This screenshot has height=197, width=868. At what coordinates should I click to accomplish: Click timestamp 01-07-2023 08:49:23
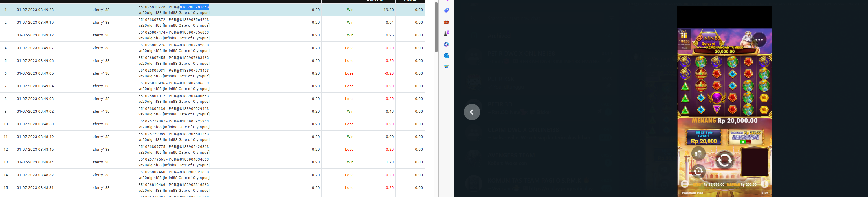35,10
